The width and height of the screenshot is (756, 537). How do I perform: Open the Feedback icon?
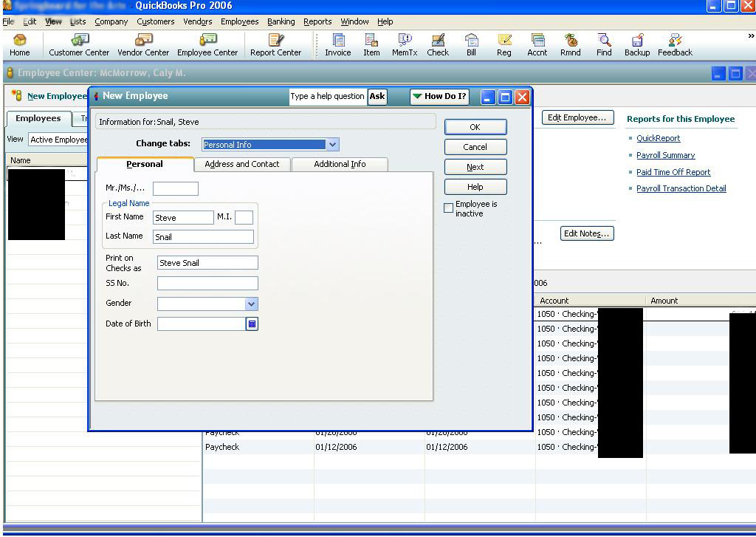[x=675, y=45]
